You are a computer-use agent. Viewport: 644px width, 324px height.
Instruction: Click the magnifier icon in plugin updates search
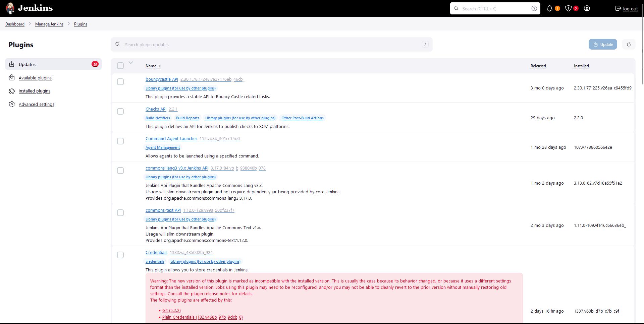click(118, 44)
